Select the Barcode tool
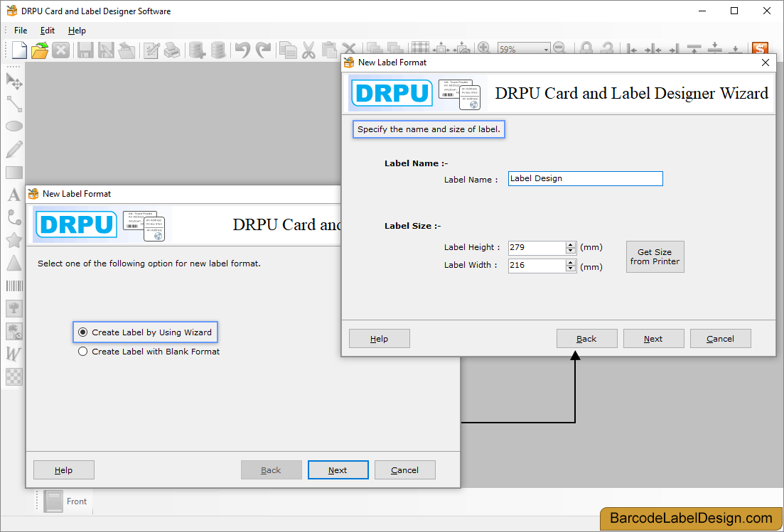784x532 pixels. [x=14, y=286]
